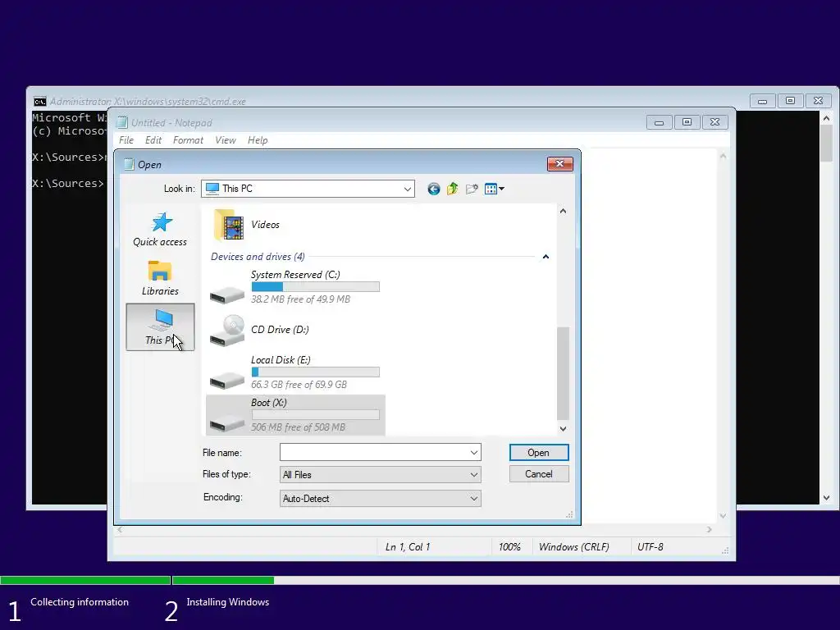Click the '506 MB free of 508 MB' text
The width and height of the screenshot is (840, 630).
[x=298, y=427]
